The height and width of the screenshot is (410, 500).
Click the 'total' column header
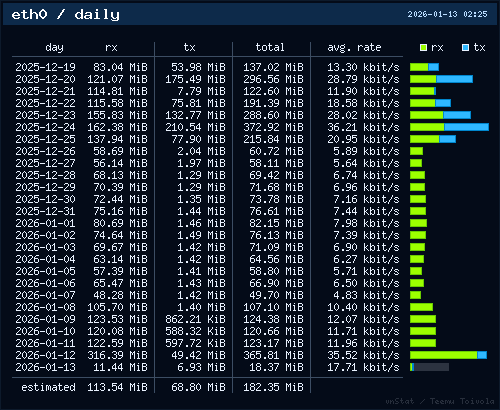pos(270,47)
